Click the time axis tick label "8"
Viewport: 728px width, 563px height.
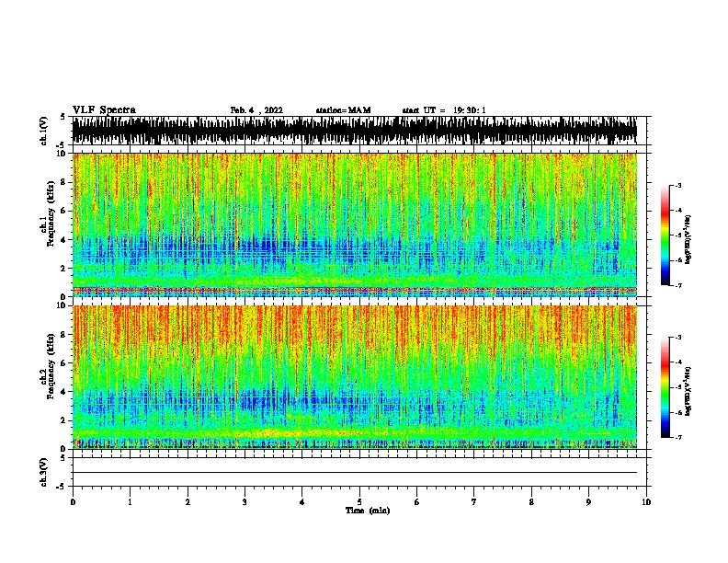tap(531, 502)
